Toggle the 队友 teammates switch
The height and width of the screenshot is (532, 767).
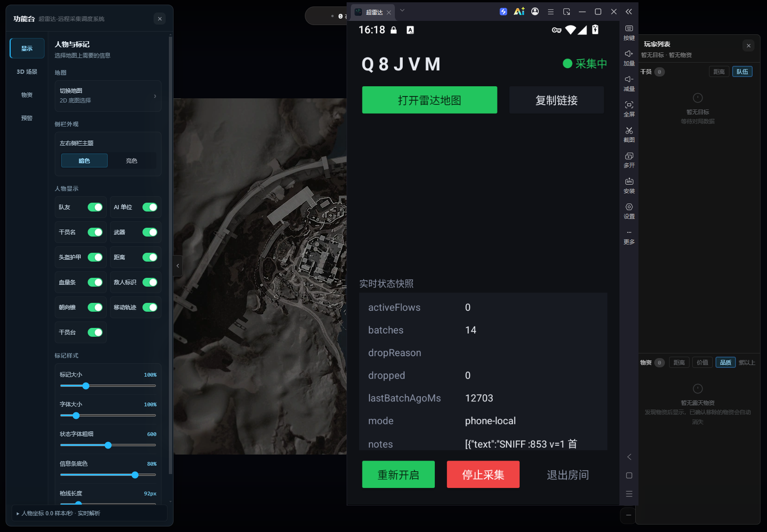tap(95, 207)
